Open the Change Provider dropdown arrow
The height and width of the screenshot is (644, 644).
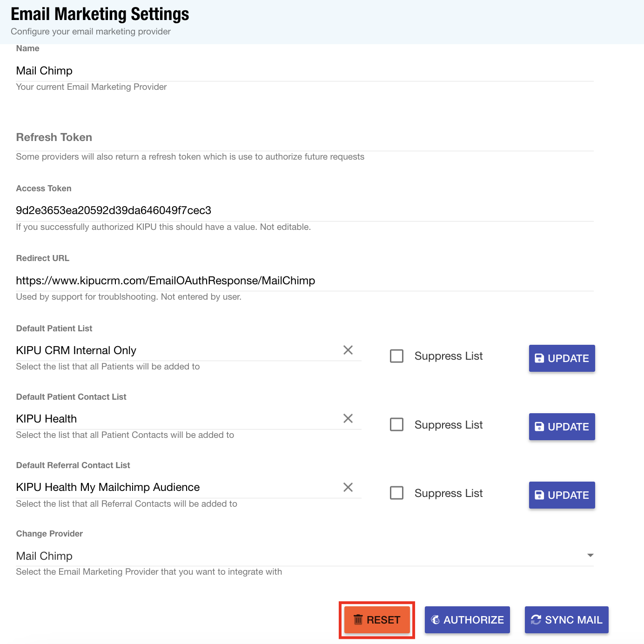(x=590, y=556)
